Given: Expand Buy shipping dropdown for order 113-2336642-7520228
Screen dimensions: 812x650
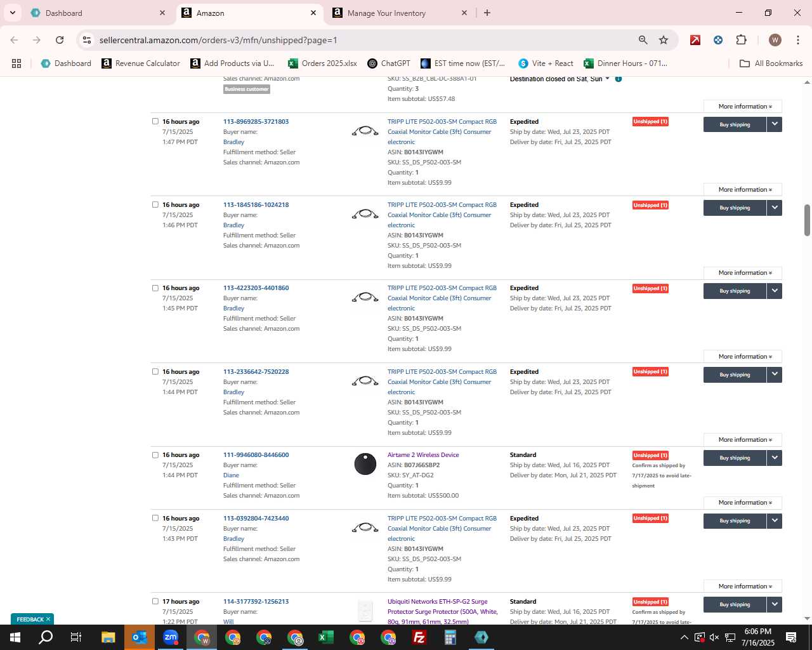Looking at the screenshot, I should [775, 375].
